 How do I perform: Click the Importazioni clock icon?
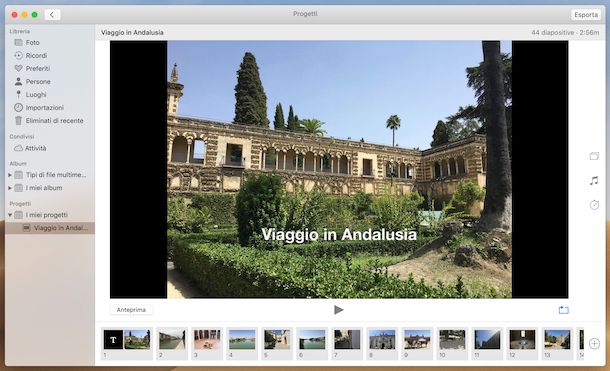coord(18,107)
